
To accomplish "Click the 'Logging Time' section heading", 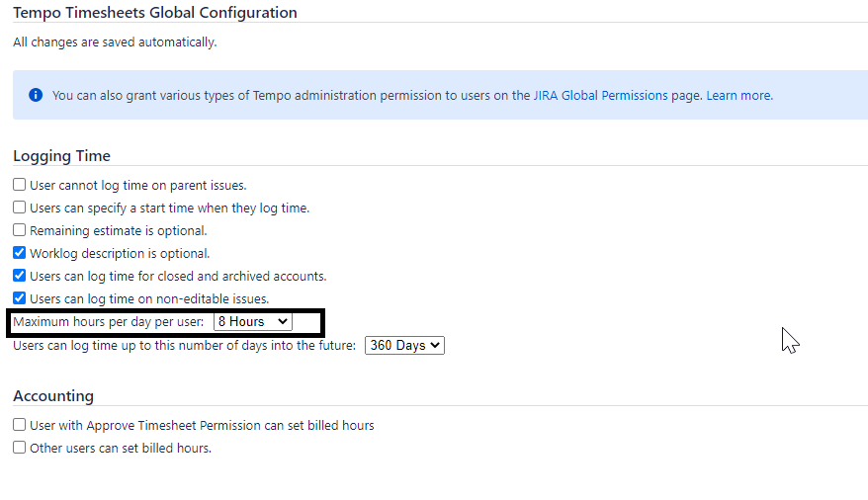I will (61, 156).
